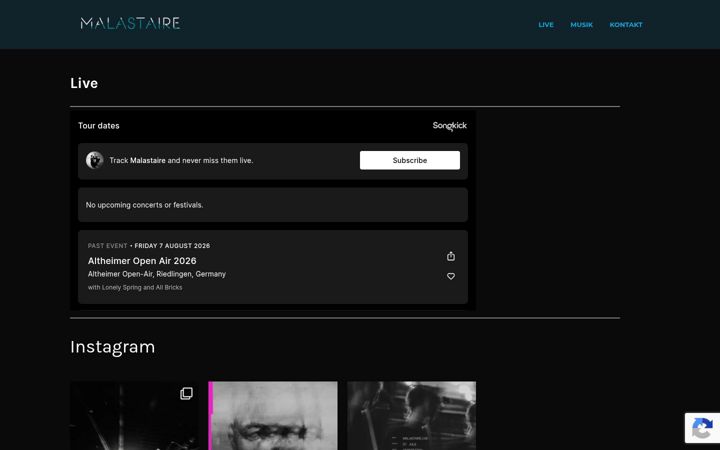Open the LIVE navigation link
Viewport: 720px width, 450px height.
pyautogui.click(x=546, y=25)
